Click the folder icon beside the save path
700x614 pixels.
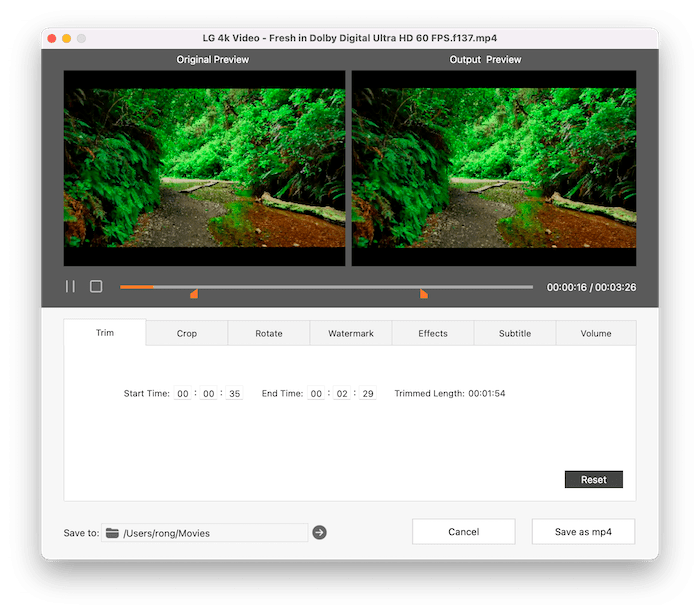tap(112, 533)
